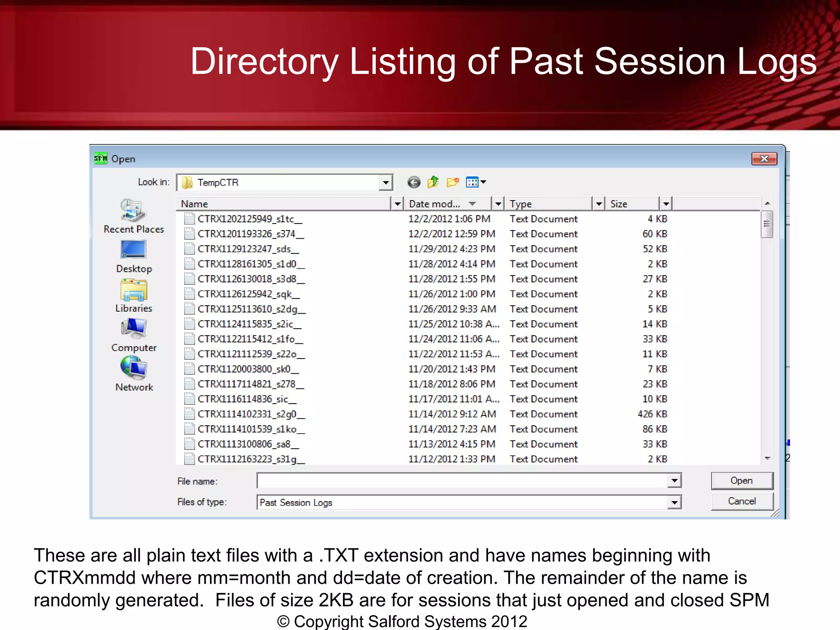This screenshot has height=630, width=840.
Task: Select file icon for CTRX1124115835_s2ic_
Action: coord(189,324)
